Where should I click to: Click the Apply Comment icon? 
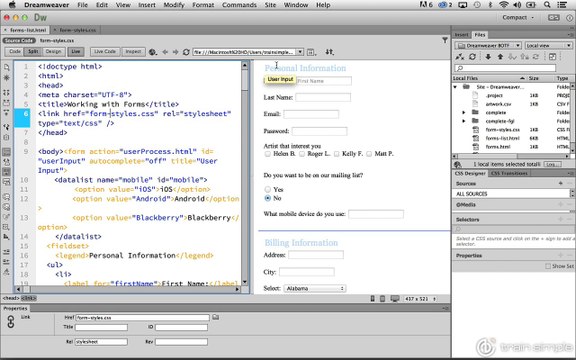pyautogui.click(x=7, y=197)
